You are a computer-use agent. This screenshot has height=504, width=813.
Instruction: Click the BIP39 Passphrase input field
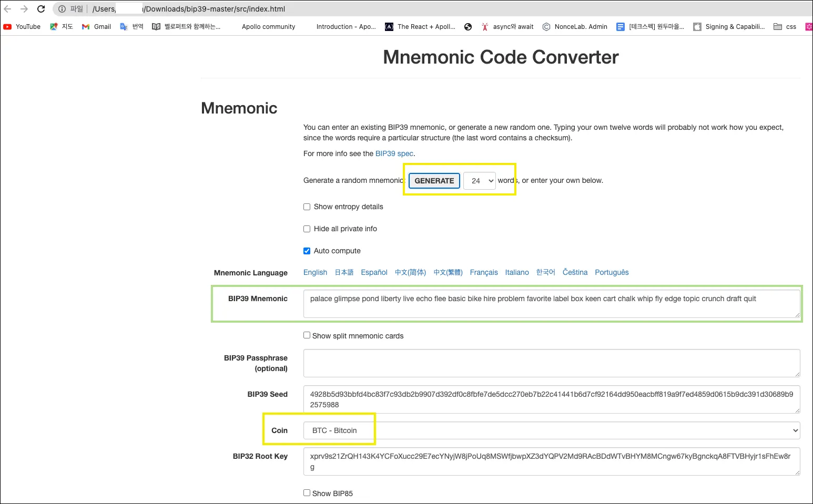click(552, 363)
